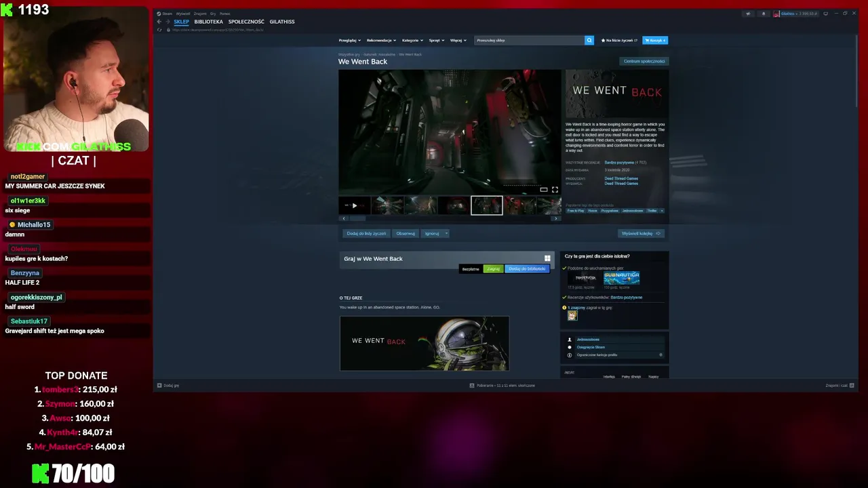Click the Dead Thread Games developer link

[x=621, y=179]
